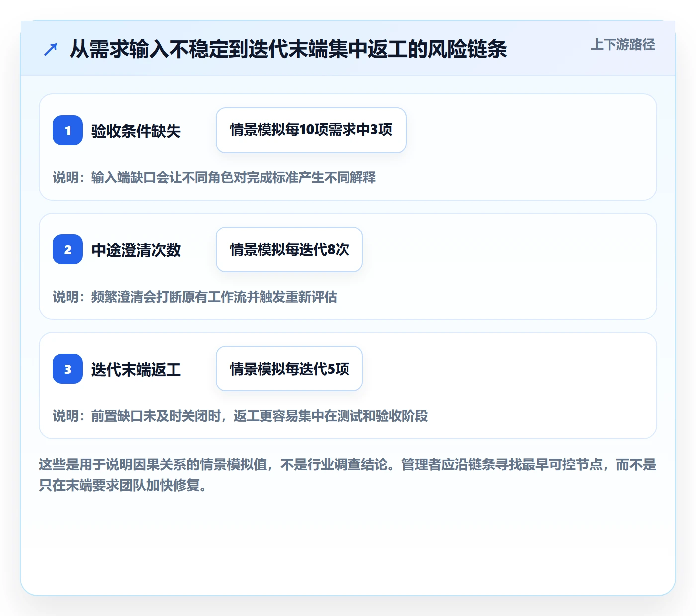Click the title 从需求输入不稳定到迭代末端集中返工的风险链条
Screen dimensions: 696x616
tap(288, 49)
